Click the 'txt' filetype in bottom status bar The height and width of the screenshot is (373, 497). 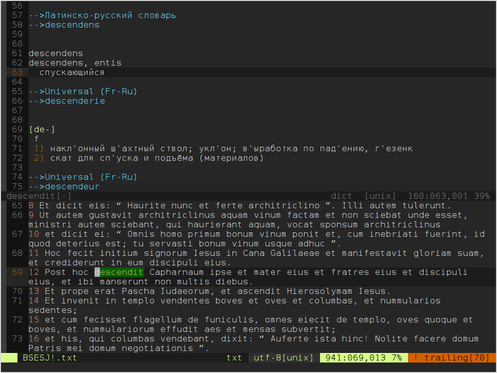coord(234,358)
